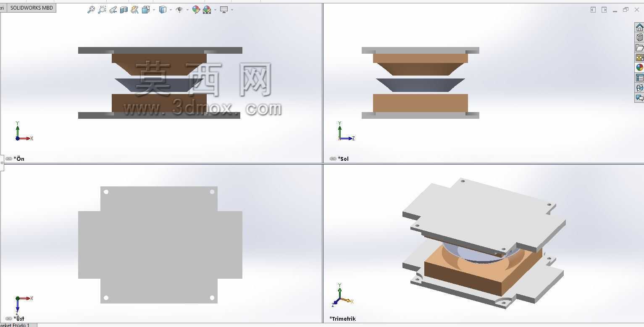Click the collapse left panel arrow button
Image resolution: width=644 pixels, height=327 pixels.
pyautogui.click(x=593, y=10)
